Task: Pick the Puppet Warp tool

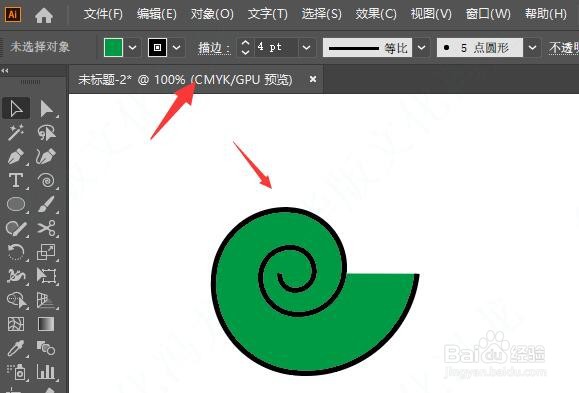Action: (x=16, y=276)
